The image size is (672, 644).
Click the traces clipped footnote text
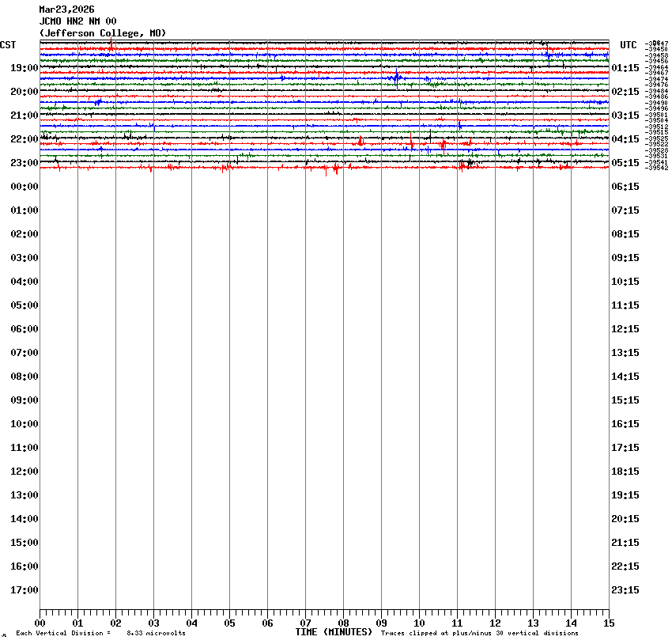coord(479,633)
